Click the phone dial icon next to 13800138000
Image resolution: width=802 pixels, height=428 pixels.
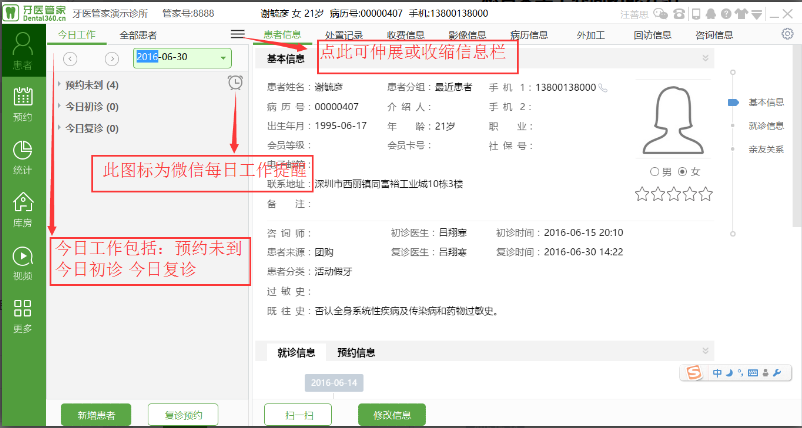coord(603,87)
